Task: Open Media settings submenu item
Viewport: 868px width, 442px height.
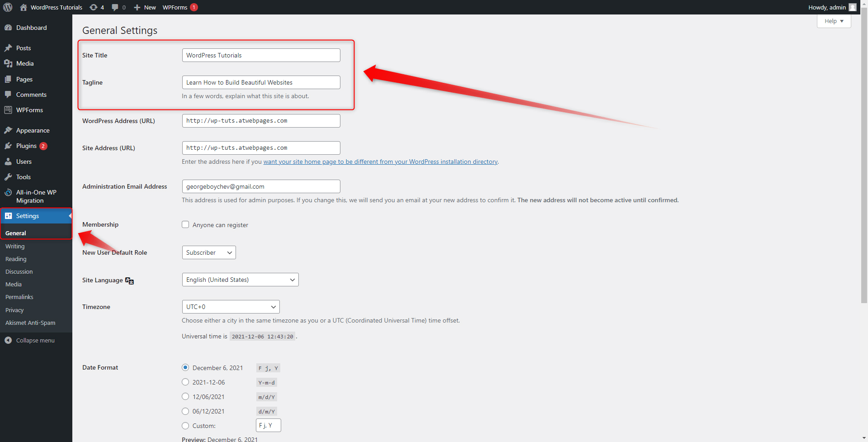Action: pyautogui.click(x=14, y=284)
